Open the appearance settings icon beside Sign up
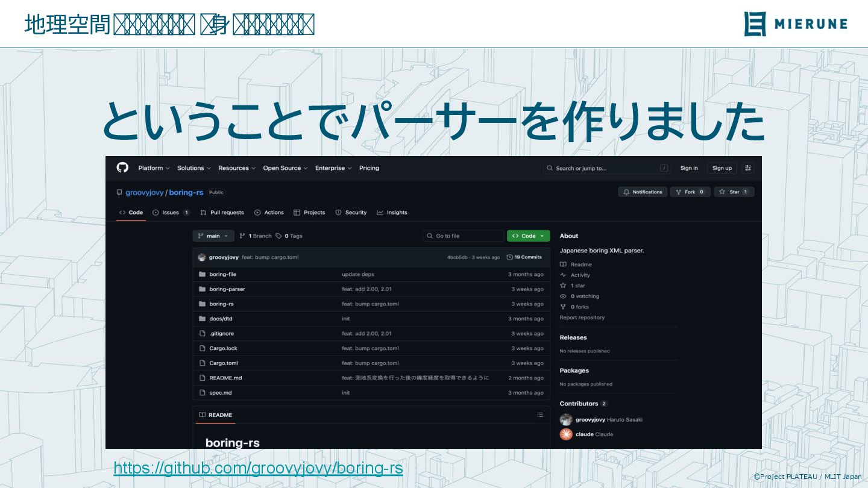 pos(748,168)
